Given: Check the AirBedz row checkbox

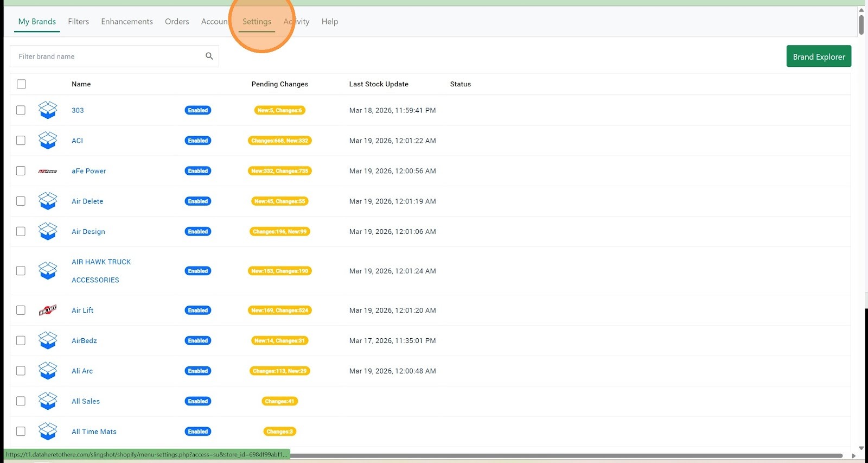Looking at the screenshot, I should pyautogui.click(x=21, y=341).
